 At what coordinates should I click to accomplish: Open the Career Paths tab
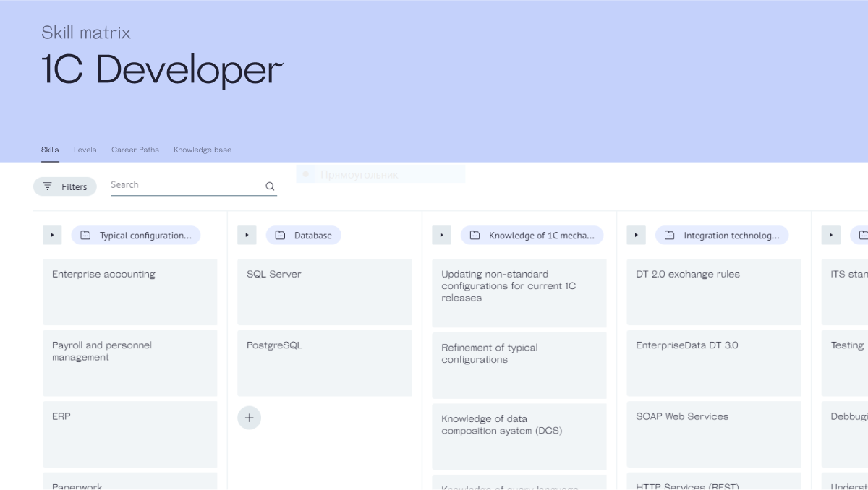coord(135,150)
